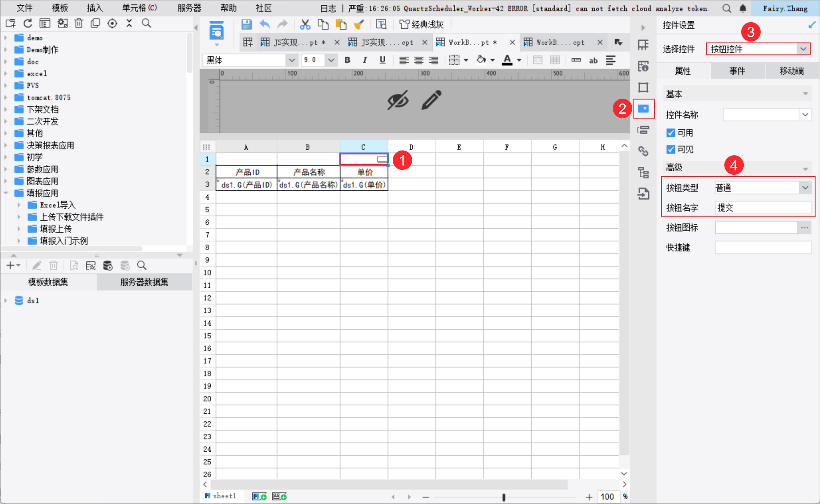Click the zoom slider handle
This screenshot has height=504, width=820.
[504, 497]
